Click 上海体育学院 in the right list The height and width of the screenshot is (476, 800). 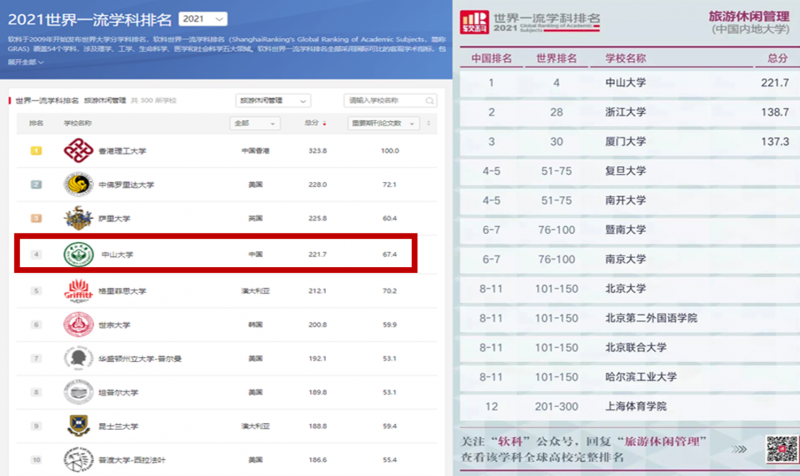(x=636, y=407)
